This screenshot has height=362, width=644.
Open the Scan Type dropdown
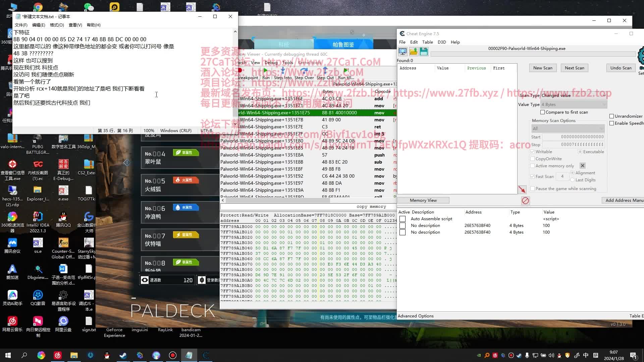[574, 95]
